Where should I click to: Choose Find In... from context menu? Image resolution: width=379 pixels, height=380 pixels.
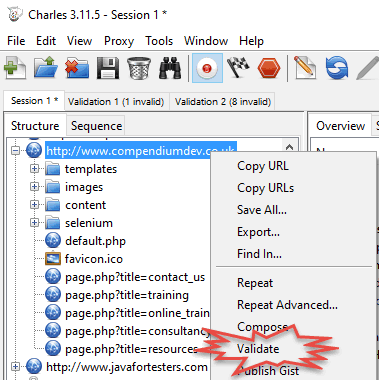click(259, 254)
